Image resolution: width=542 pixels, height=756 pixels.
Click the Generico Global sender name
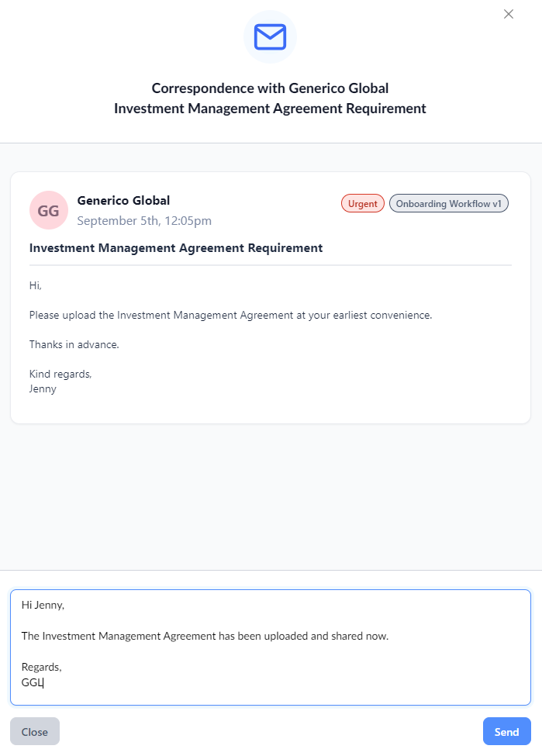coord(123,201)
